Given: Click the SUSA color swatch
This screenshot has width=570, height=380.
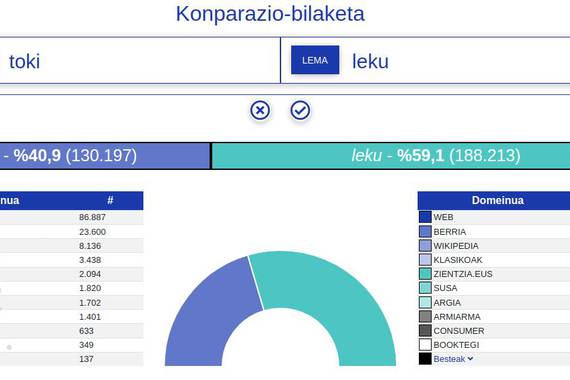Looking at the screenshot, I should (425, 288).
